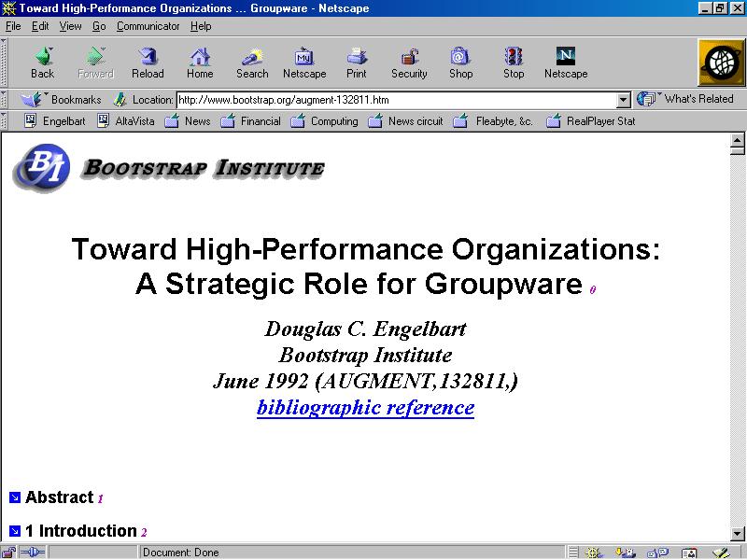
Task: Collapse the personal toolbar grip
Action: (4, 121)
